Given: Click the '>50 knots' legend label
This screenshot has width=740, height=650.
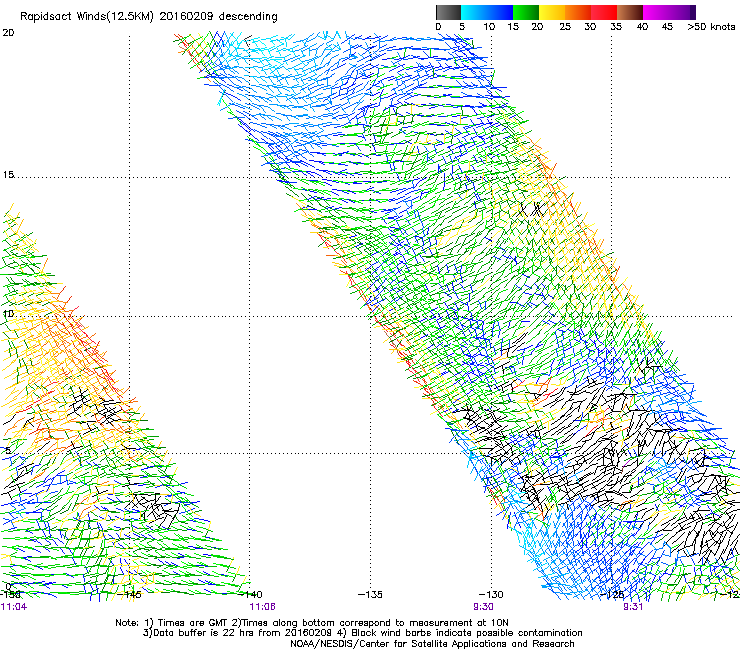Looking at the screenshot, I should [x=711, y=27].
